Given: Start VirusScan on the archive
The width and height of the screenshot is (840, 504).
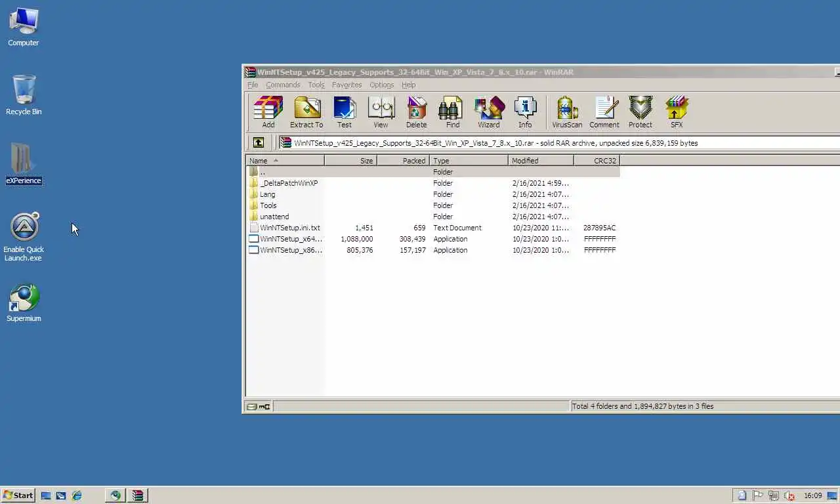Looking at the screenshot, I should 567,112.
